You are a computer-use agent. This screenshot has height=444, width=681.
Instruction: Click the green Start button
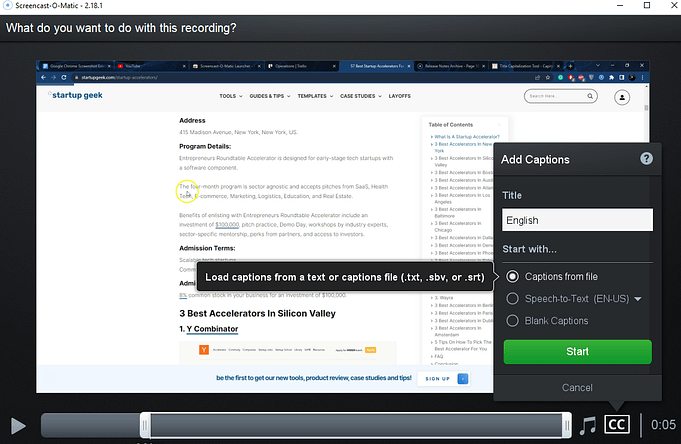point(577,351)
